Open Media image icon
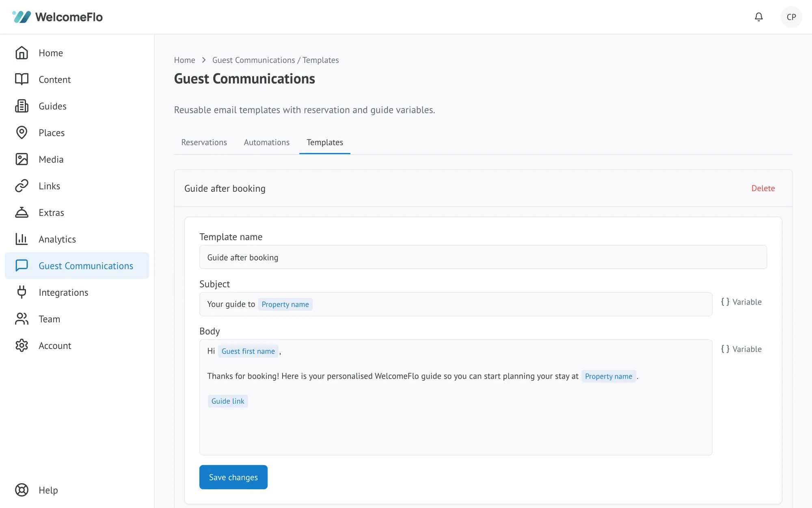The width and height of the screenshot is (812, 508). [x=22, y=159]
